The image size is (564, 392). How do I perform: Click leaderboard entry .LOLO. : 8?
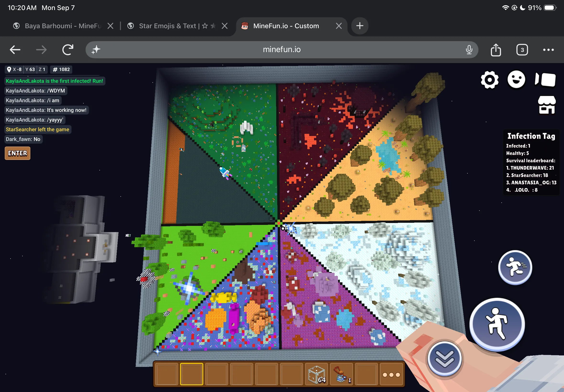(522, 190)
